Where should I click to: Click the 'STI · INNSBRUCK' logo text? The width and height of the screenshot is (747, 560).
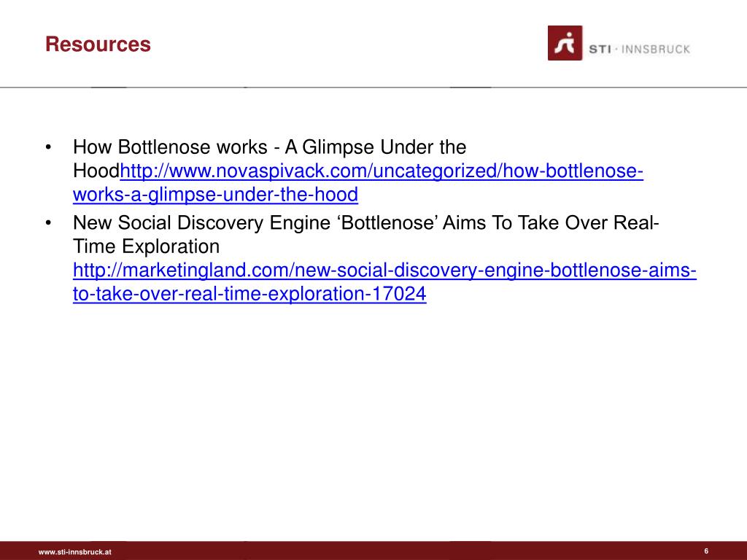(x=639, y=49)
